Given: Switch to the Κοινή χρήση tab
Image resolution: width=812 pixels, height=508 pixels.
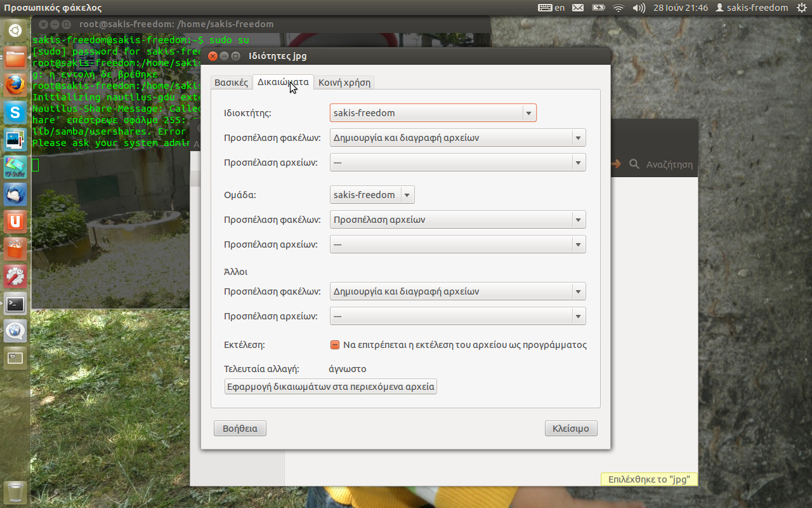Looking at the screenshot, I should coord(344,83).
